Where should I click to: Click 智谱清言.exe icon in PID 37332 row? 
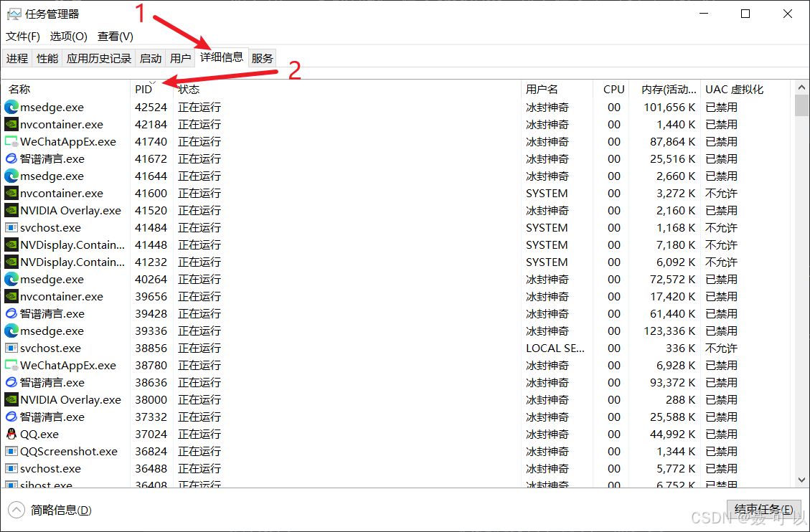(11, 417)
